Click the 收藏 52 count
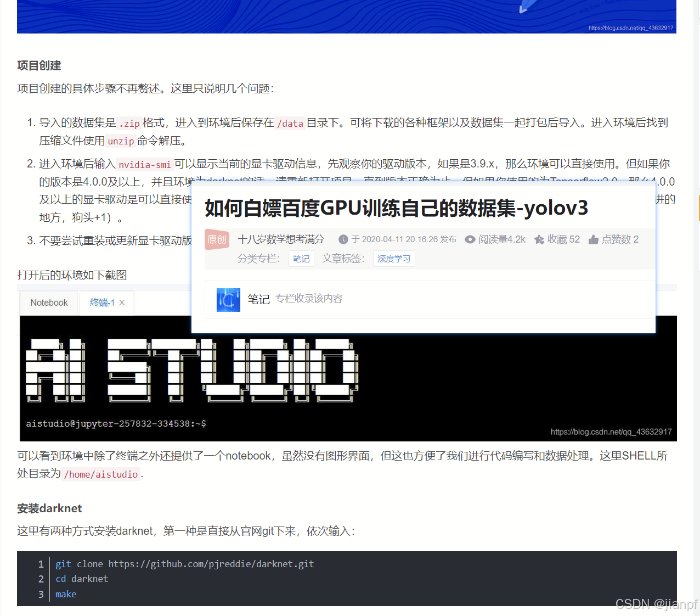The image size is (700, 616). tap(563, 239)
